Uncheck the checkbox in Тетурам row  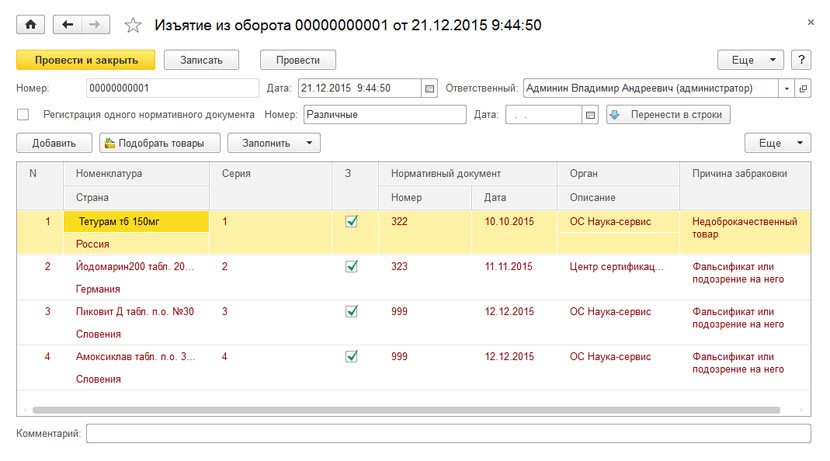click(351, 221)
